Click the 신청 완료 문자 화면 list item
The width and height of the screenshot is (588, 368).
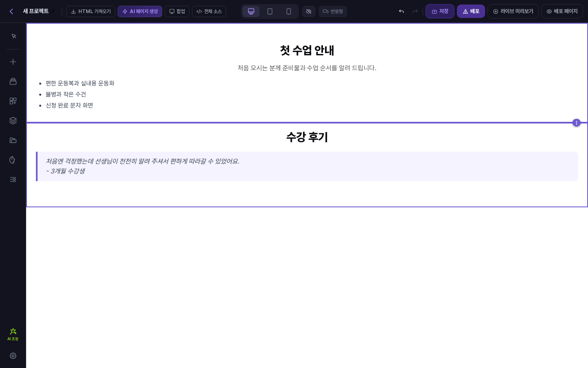[x=69, y=105]
